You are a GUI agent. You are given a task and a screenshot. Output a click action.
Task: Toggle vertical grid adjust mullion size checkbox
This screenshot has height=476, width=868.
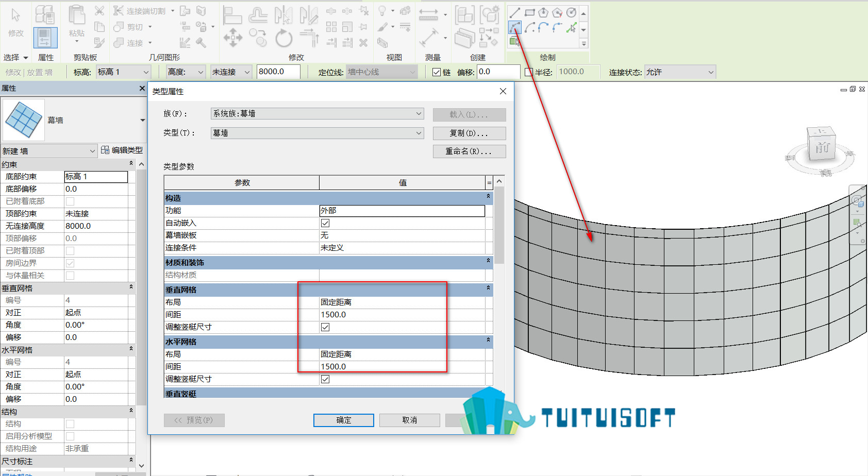[325, 327]
